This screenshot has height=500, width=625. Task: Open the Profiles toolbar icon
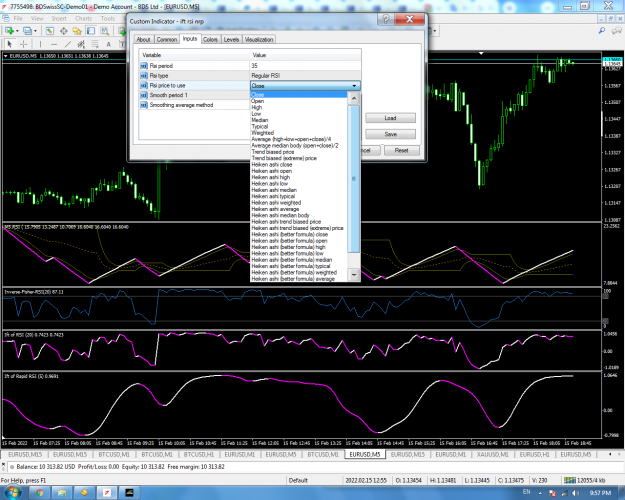pos(27,31)
